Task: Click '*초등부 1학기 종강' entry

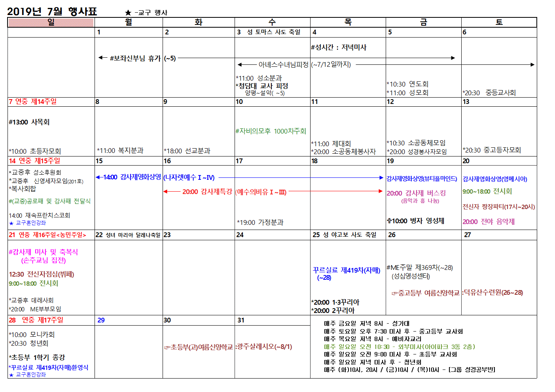Action: (x=37, y=358)
